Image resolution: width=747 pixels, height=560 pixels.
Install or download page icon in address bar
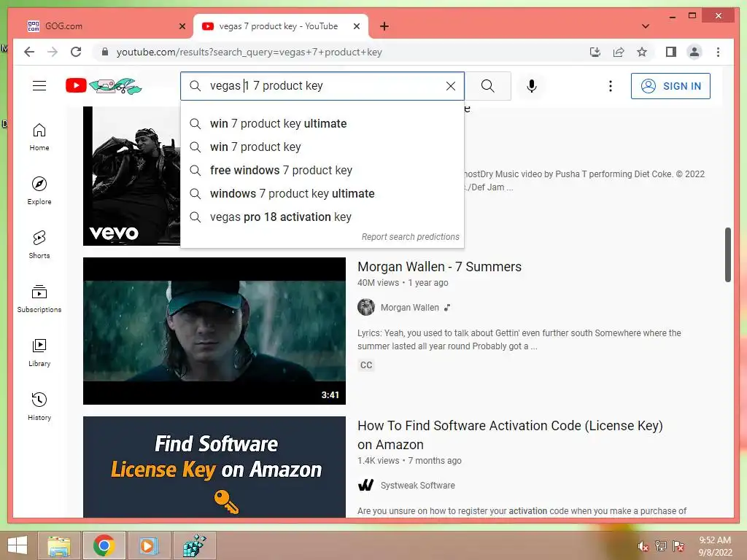point(595,52)
